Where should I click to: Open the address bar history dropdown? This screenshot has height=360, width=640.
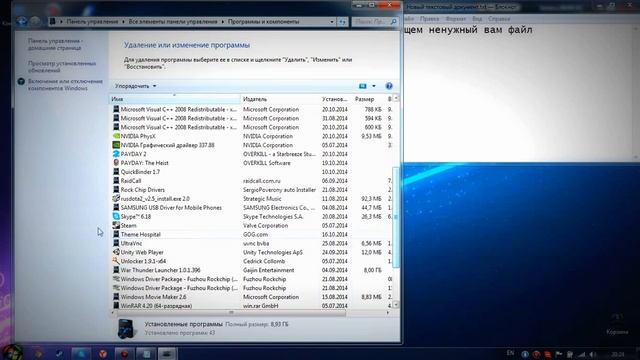(332, 22)
